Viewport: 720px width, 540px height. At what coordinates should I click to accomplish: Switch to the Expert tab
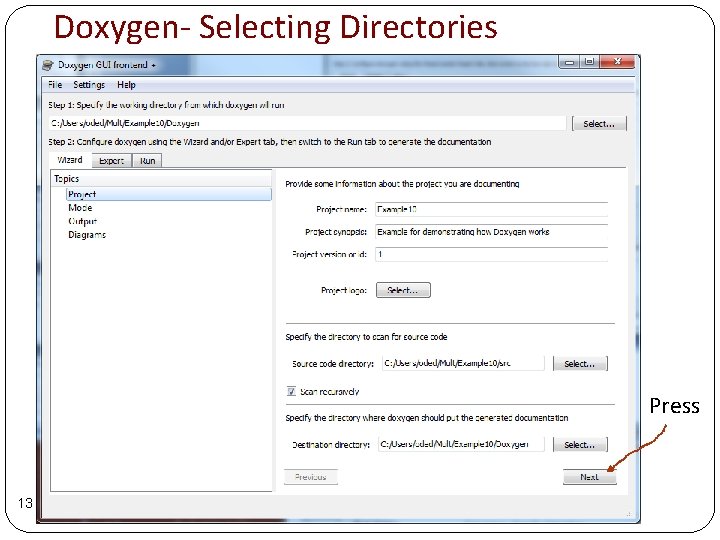click(x=112, y=161)
